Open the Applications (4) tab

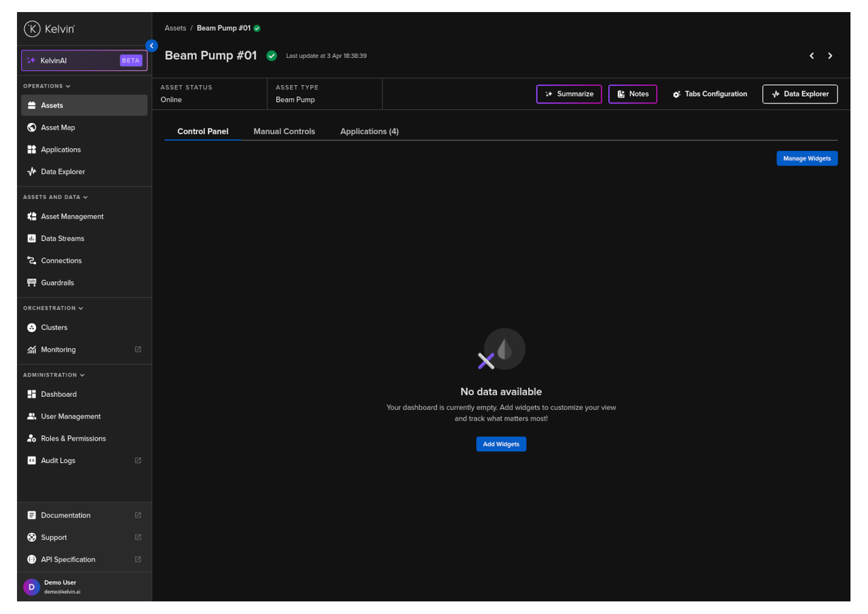click(369, 132)
